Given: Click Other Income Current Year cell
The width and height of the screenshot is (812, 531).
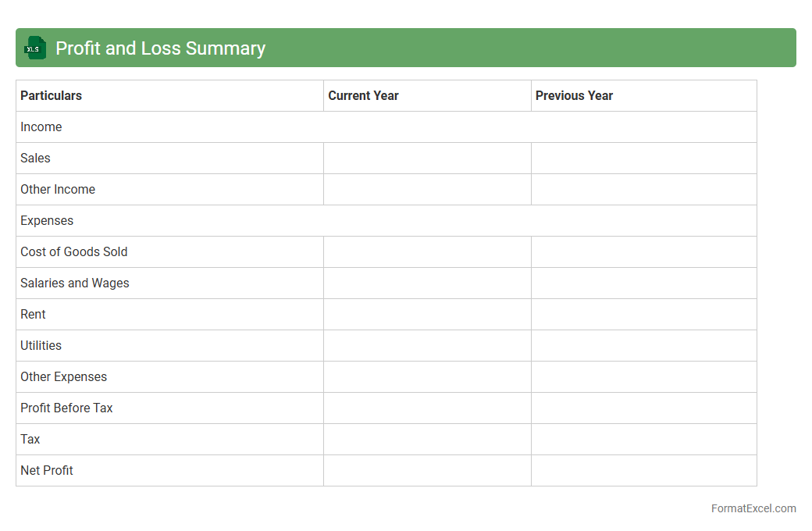Looking at the screenshot, I should [x=427, y=189].
